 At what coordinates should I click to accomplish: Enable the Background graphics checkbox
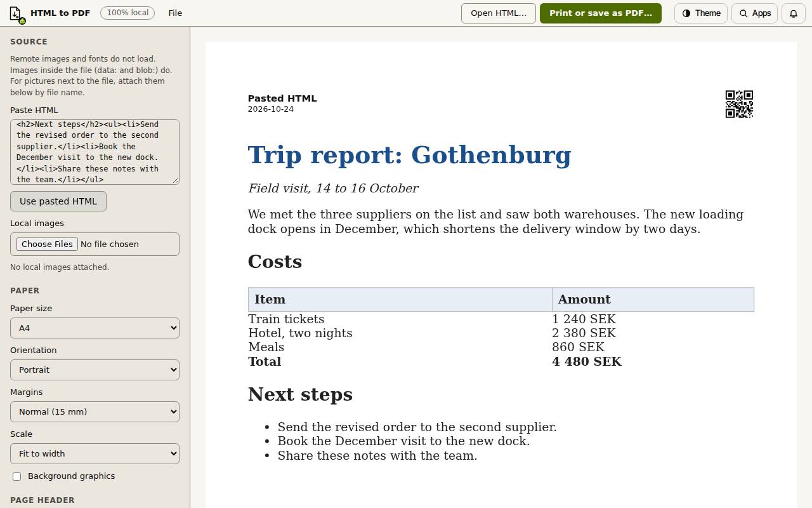pos(17,476)
